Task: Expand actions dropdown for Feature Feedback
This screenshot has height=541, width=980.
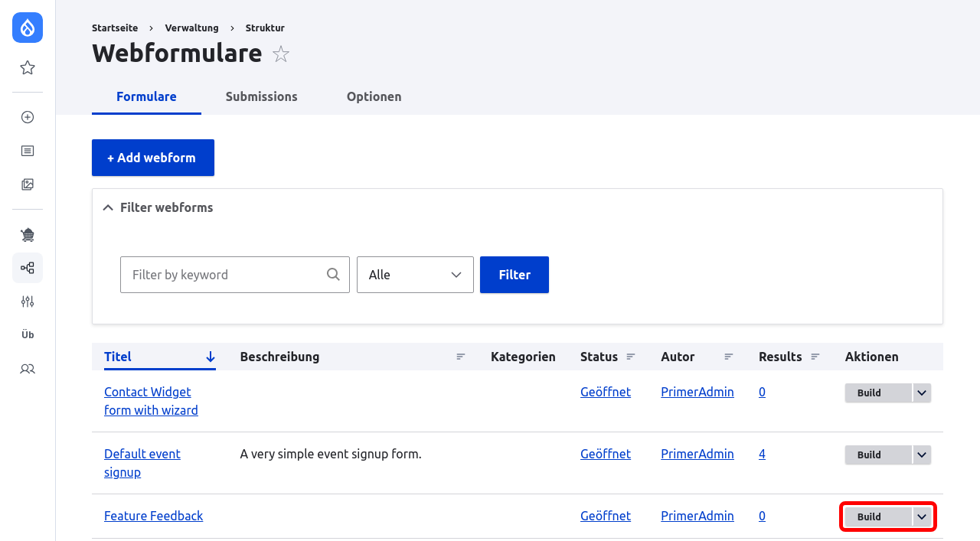Action: (923, 517)
